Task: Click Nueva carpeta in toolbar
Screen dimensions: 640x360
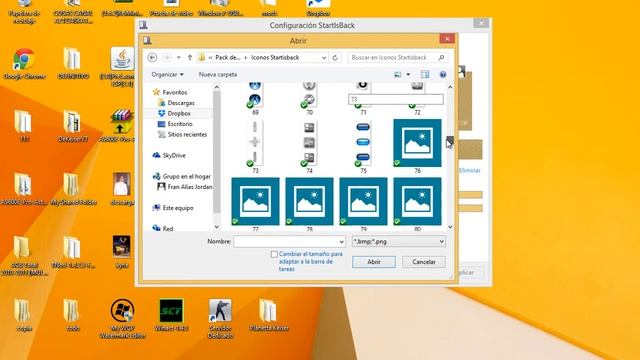Action: tap(218, 75)
